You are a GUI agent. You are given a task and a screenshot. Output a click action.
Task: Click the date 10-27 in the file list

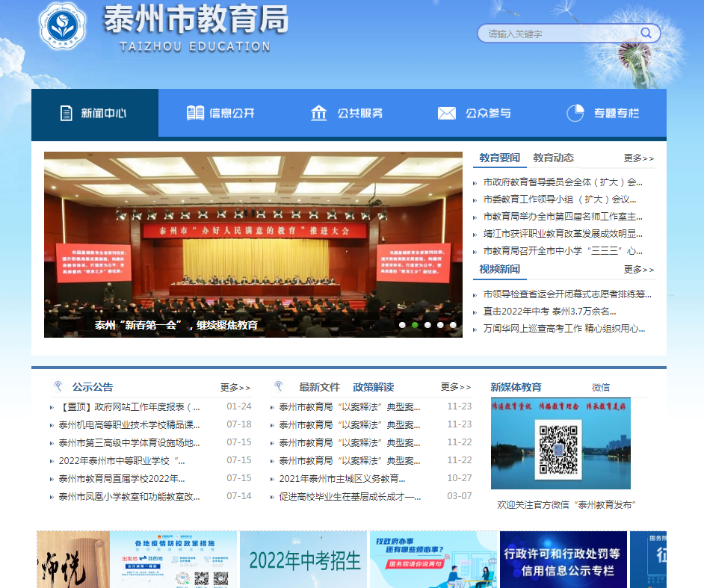(x=460, y=478)
